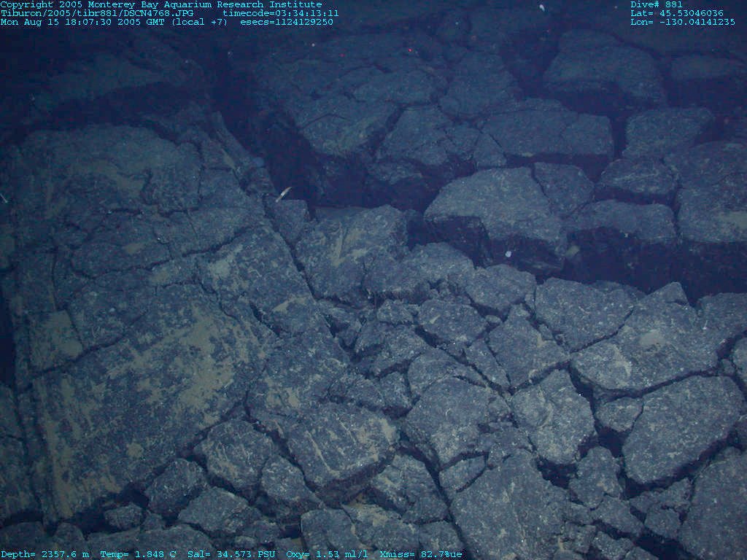747x560 pixels.
Task: Click the 'Depth= 2357.6 m' reading
Action: coord(44,554)
